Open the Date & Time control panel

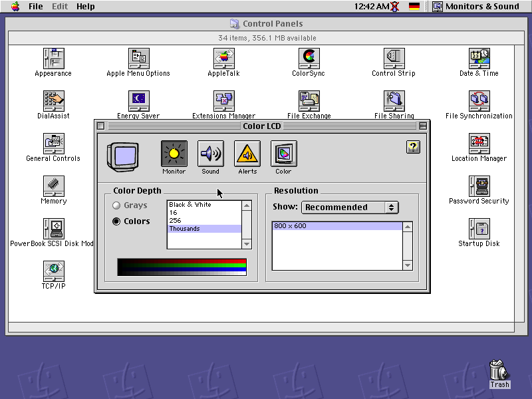pyautogui.click(x=479, y=59)
